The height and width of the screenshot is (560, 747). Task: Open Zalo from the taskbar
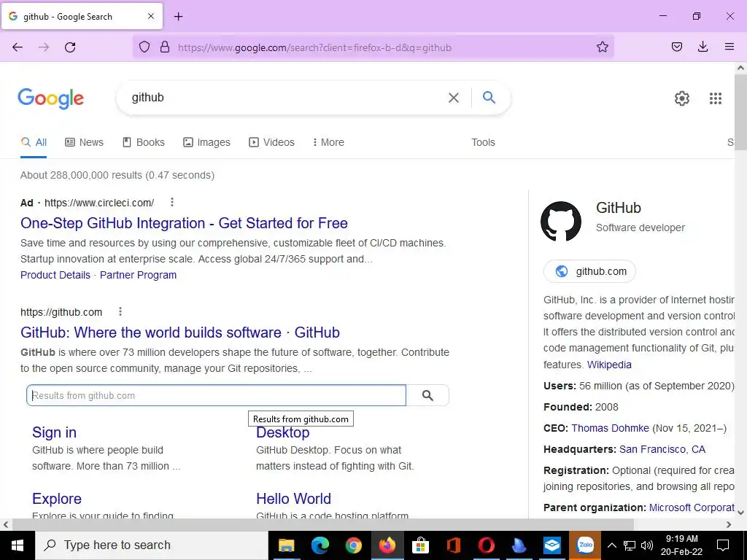click(586, 545)
